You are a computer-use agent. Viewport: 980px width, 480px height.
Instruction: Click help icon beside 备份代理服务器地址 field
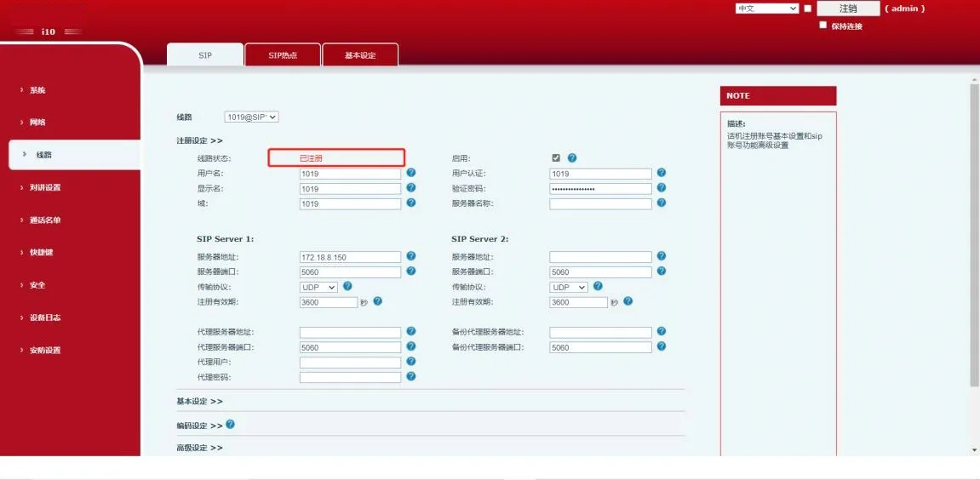point(662,332)
